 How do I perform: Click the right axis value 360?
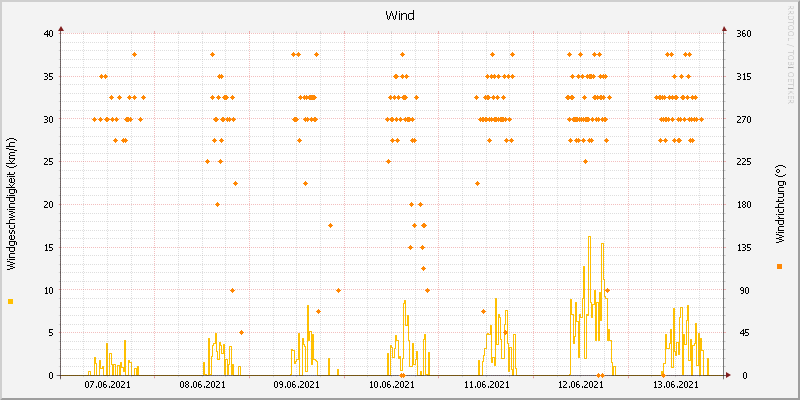744,34
